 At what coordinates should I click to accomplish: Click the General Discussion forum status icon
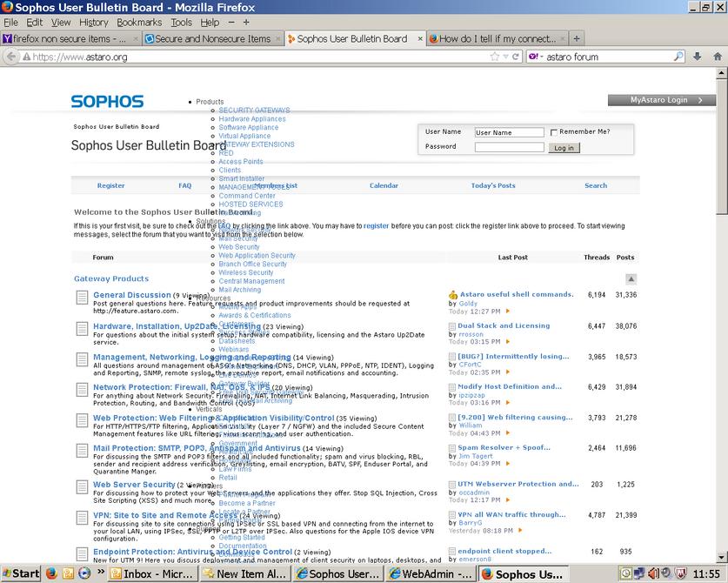tap(82, 298)
